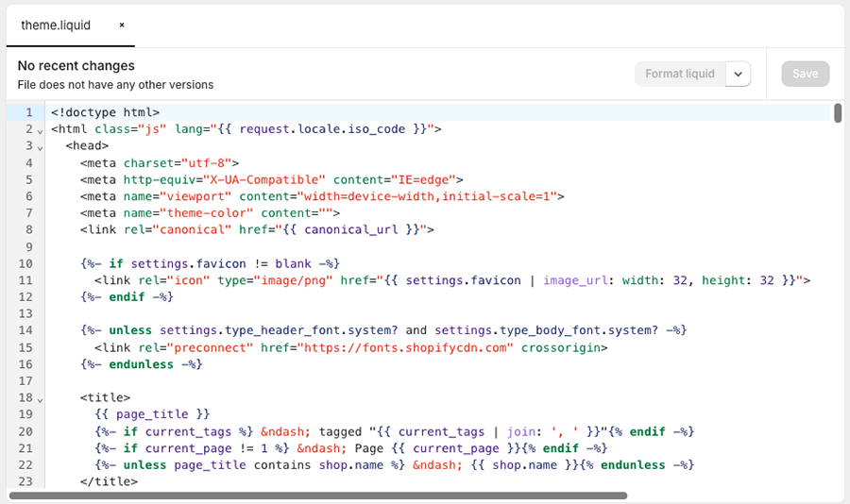Click 'File does not have any other versions' text

point(115,85)
